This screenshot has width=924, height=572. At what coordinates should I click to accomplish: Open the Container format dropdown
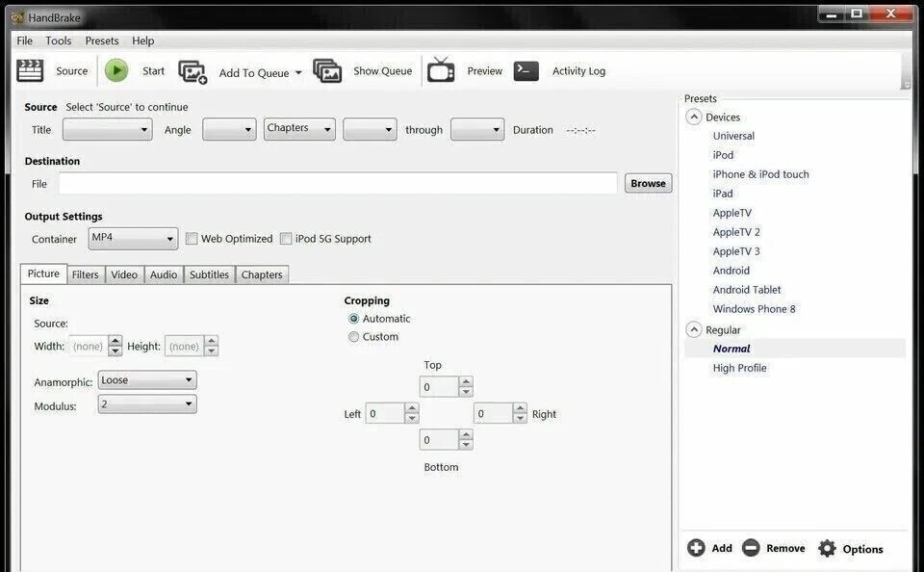tap(169, 238)
